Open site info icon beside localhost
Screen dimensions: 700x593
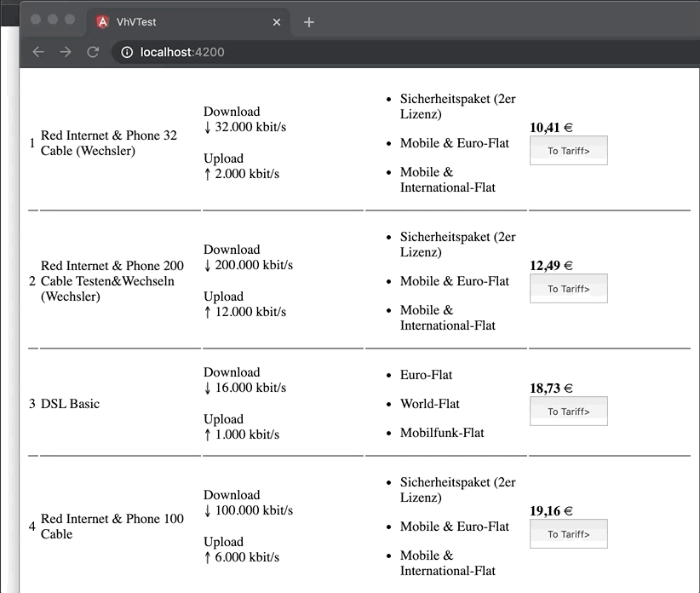pos(127,52)
